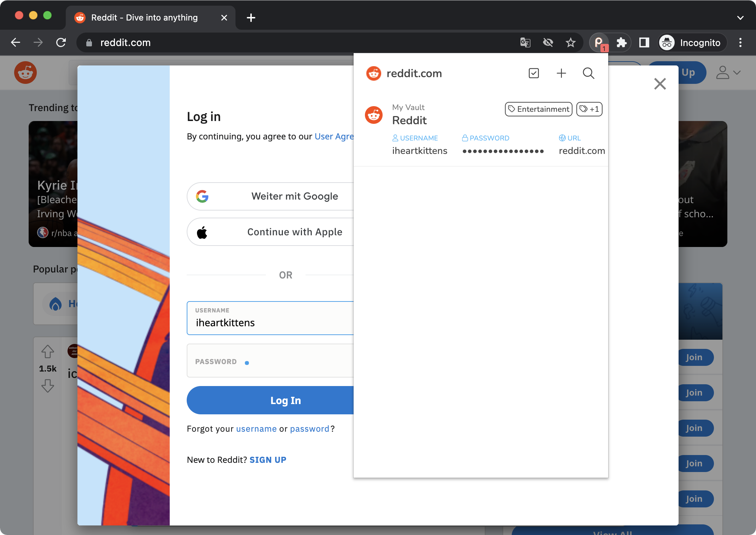Click the masked password in vault entry
Image resolution: width=756 pixels, height=535 pixels.
pos(503,151)
